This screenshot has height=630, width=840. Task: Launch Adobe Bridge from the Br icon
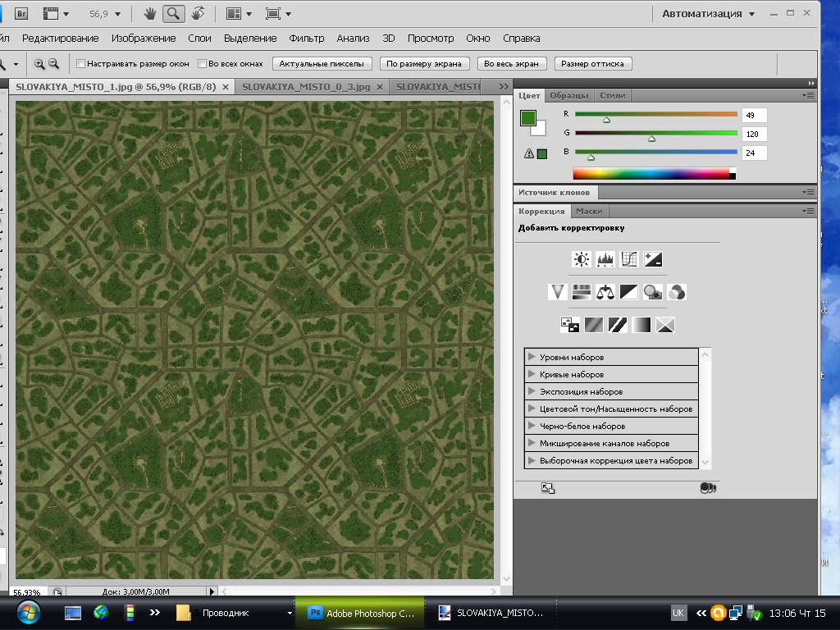22,14
